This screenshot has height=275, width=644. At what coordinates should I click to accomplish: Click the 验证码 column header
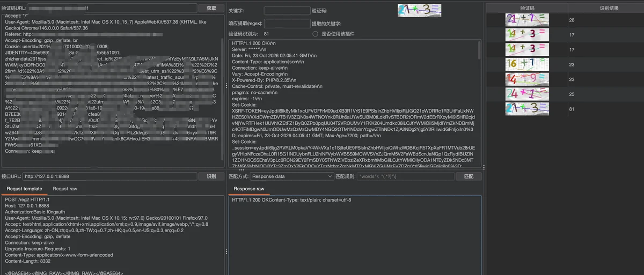click(528, 8)
